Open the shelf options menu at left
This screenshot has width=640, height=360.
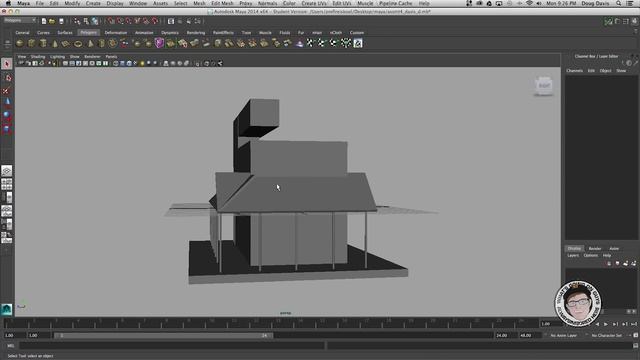pyautogui.click(x=7, y=45)
